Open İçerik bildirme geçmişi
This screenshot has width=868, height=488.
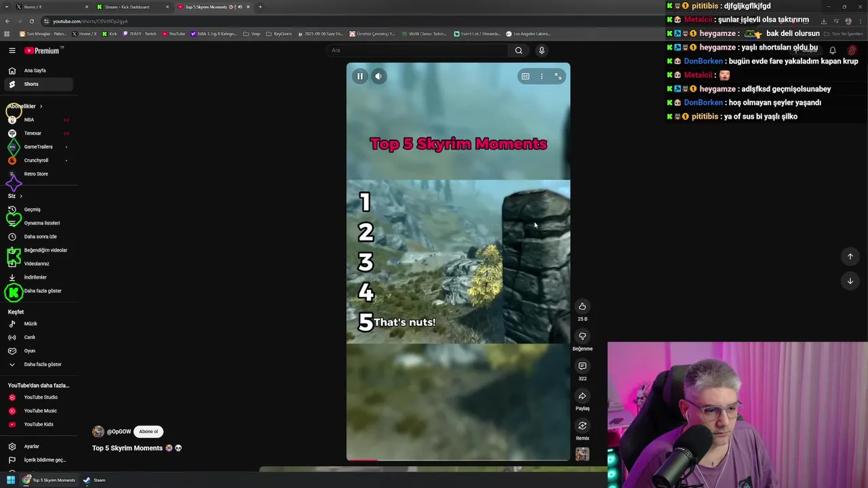click(x=39, y=460)
